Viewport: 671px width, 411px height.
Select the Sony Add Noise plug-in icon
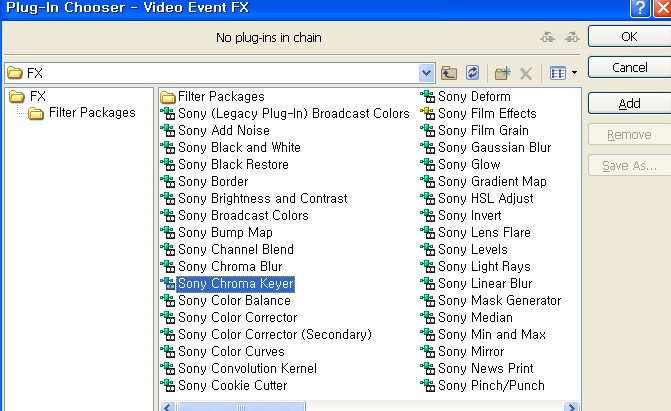pyautogui.click(x=168, y=131)
